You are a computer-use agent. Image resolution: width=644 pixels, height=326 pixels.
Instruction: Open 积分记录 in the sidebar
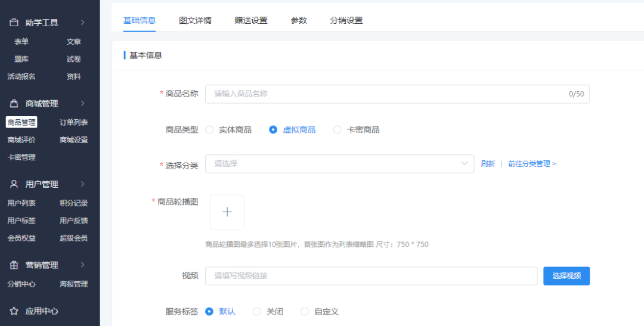click(74, 203)
